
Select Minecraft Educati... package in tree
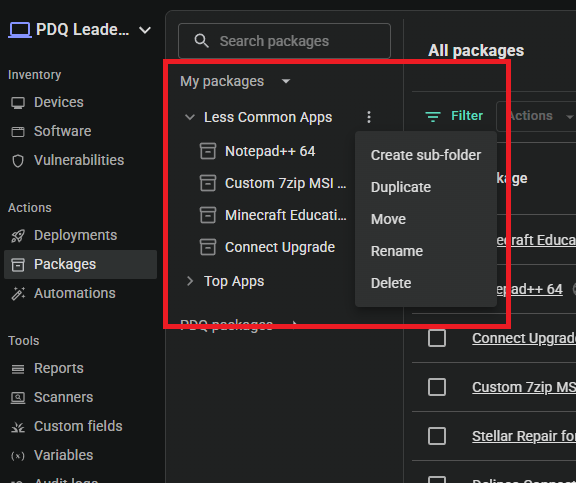point(285,215)
